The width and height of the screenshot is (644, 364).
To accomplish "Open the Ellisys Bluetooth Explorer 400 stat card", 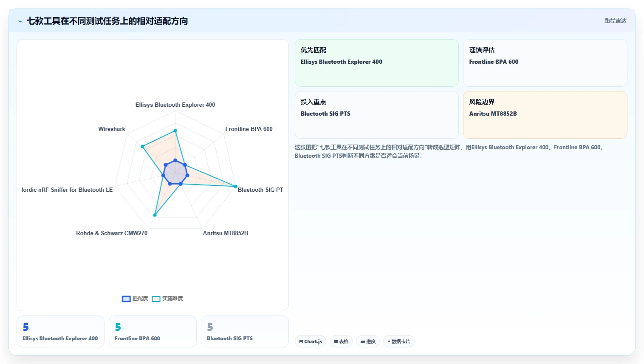I will 60,331.
